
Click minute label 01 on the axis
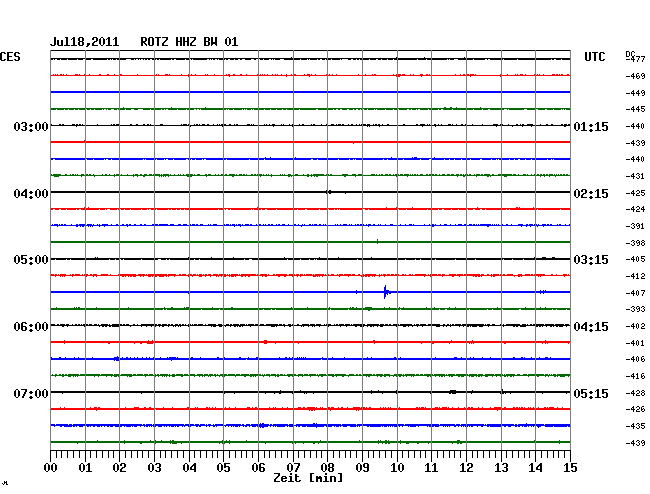pyautogui.click(x=85, y=468)
